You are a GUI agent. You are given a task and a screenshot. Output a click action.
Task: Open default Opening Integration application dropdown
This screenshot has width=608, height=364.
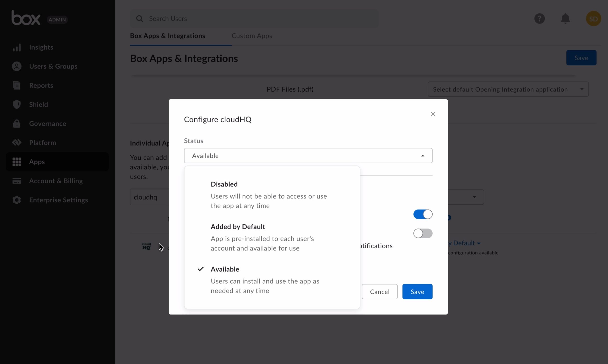pyautogui.click(x=508, y=89)
